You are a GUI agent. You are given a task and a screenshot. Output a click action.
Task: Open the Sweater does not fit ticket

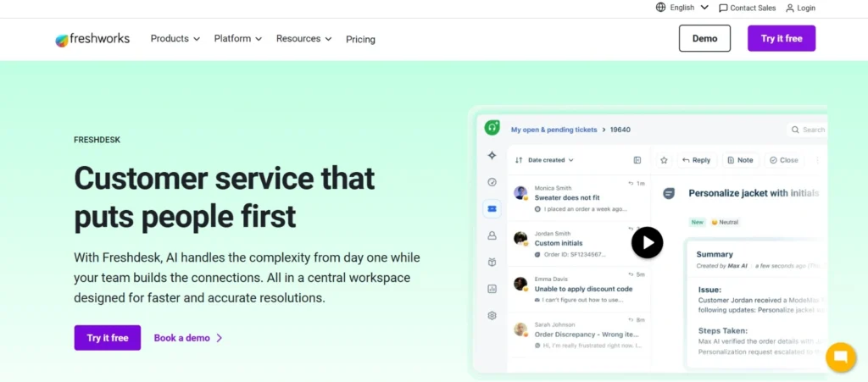point(579,198)
